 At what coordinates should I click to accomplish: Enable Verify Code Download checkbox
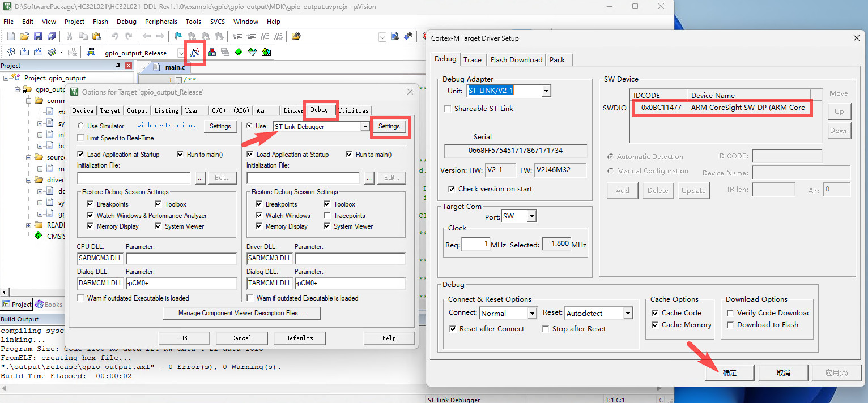730,312
